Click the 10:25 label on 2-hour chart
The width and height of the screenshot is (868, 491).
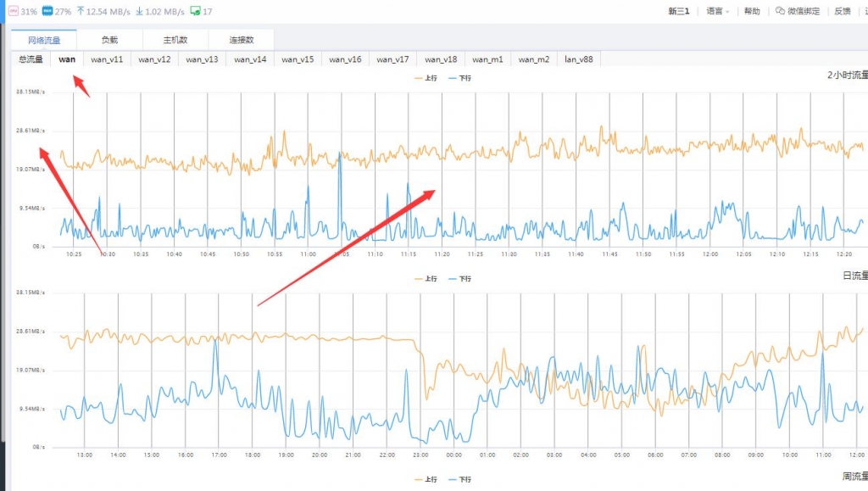click(x=74, y=254)
